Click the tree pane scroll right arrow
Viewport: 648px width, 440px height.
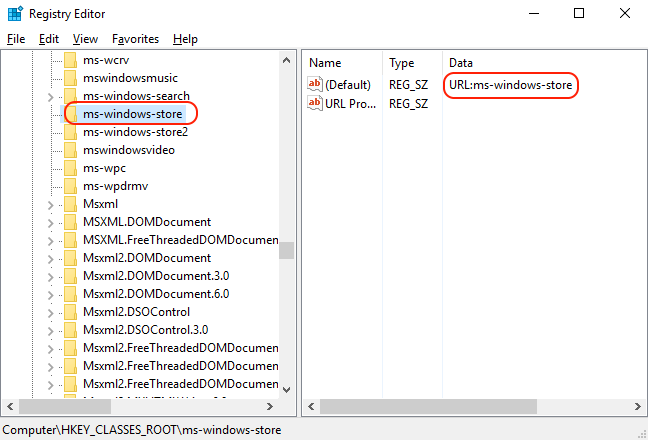tap(270, 407)
